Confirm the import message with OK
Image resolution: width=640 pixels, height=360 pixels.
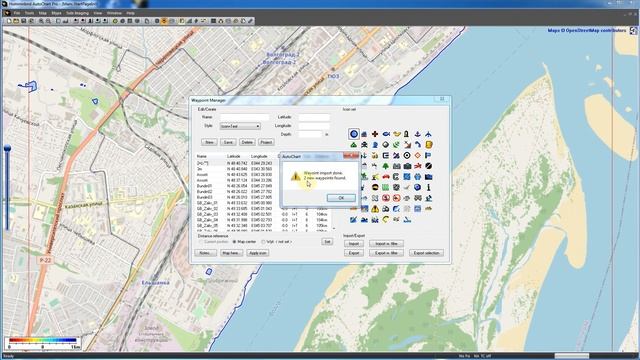[x=341, y=198]
